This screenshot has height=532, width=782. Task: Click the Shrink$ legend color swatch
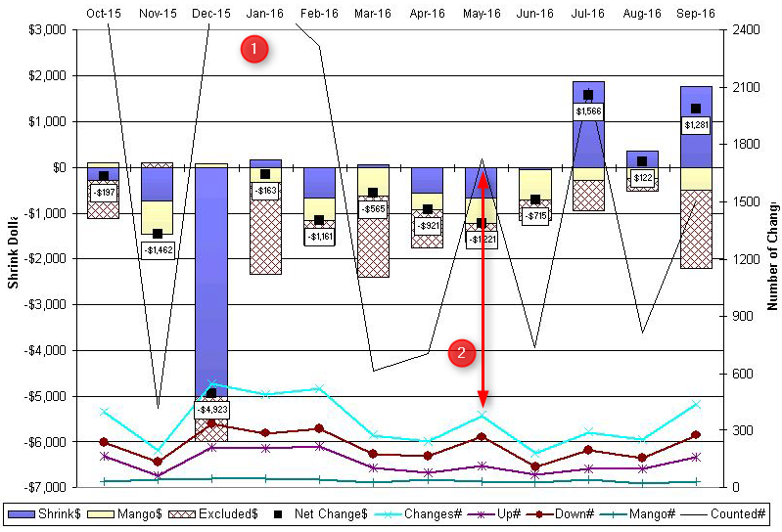pyautogui.click(x=21, y=514)
